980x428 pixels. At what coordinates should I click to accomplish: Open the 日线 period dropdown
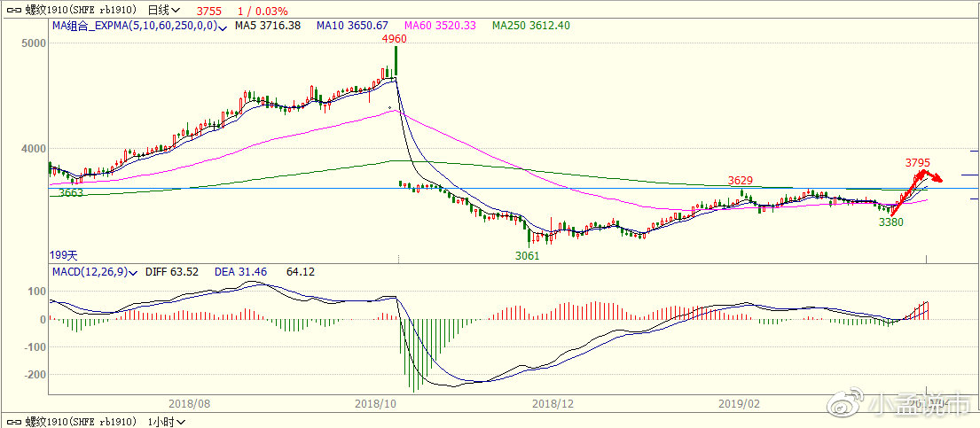(164, 11)
